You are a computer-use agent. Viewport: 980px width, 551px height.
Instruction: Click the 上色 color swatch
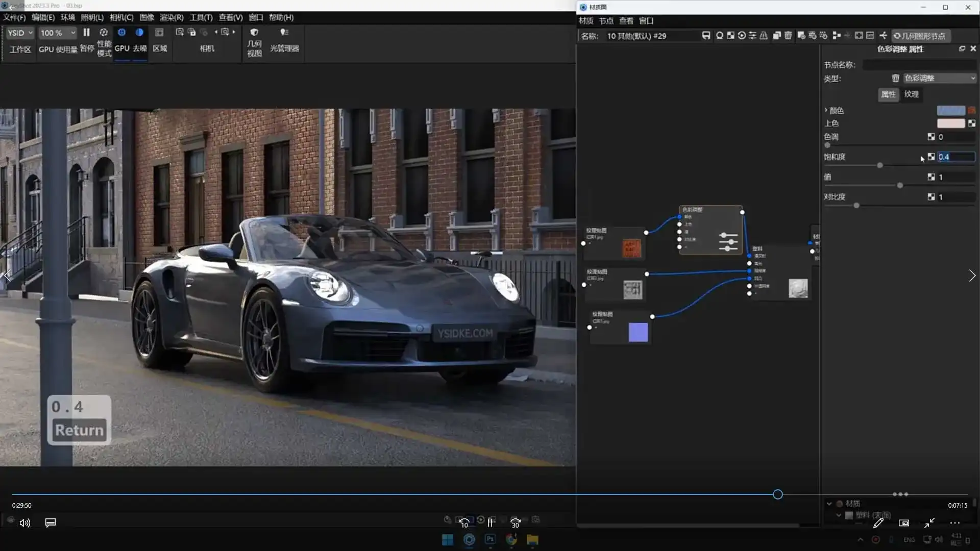point(950,123)
